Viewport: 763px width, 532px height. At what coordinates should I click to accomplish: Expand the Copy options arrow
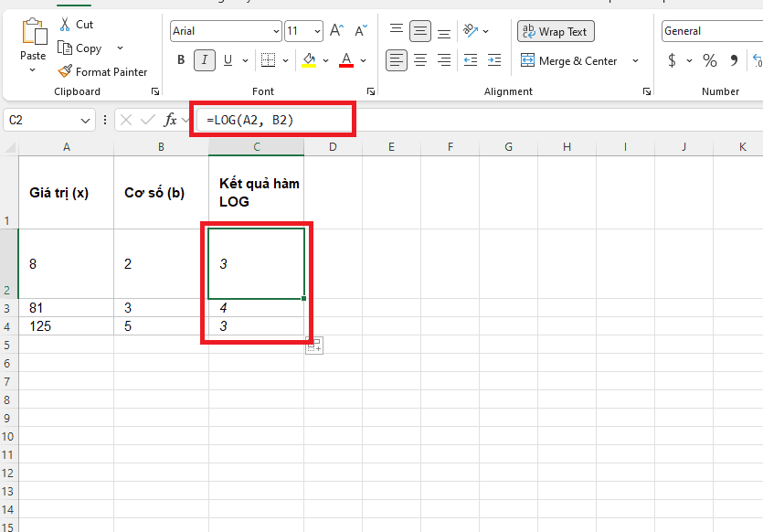[121, 48]
